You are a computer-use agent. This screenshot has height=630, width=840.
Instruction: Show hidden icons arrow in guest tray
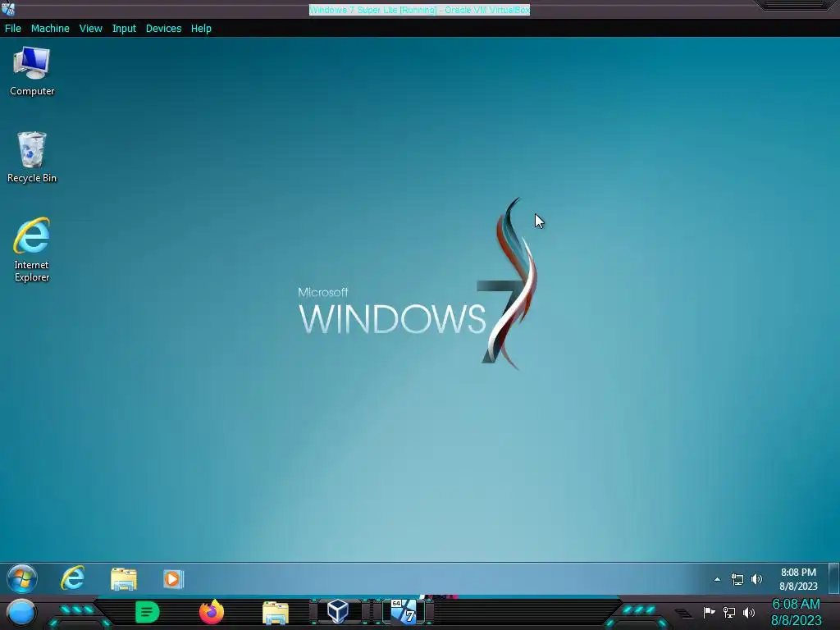pos(717,579)
